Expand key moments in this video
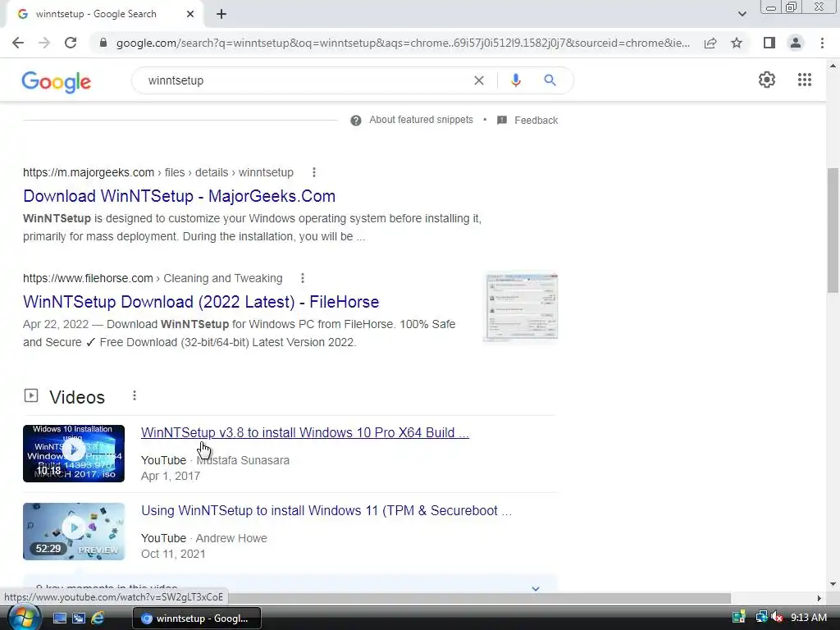This screenshot has width=840, height=630. (535, 588)
